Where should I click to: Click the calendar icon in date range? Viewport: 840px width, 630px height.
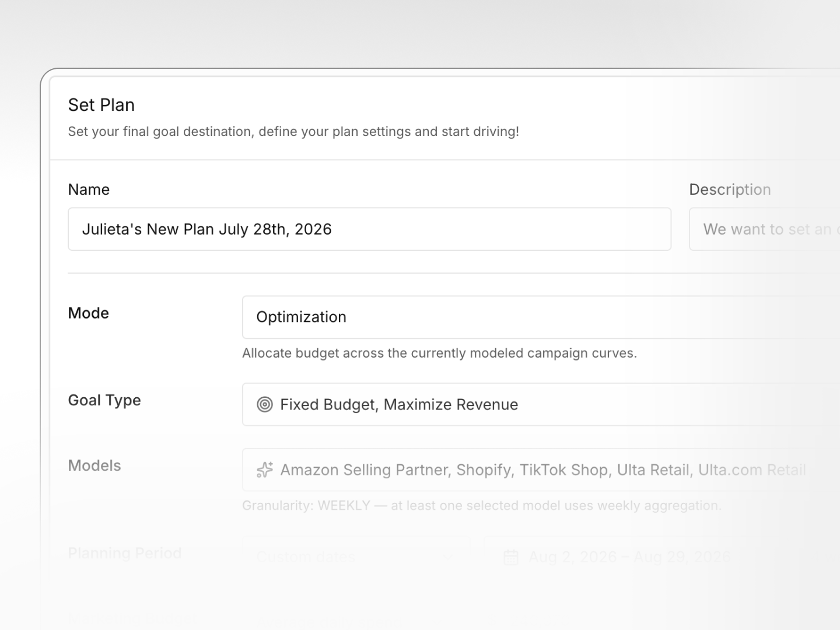pyautogui.click(x=510, y=557)
